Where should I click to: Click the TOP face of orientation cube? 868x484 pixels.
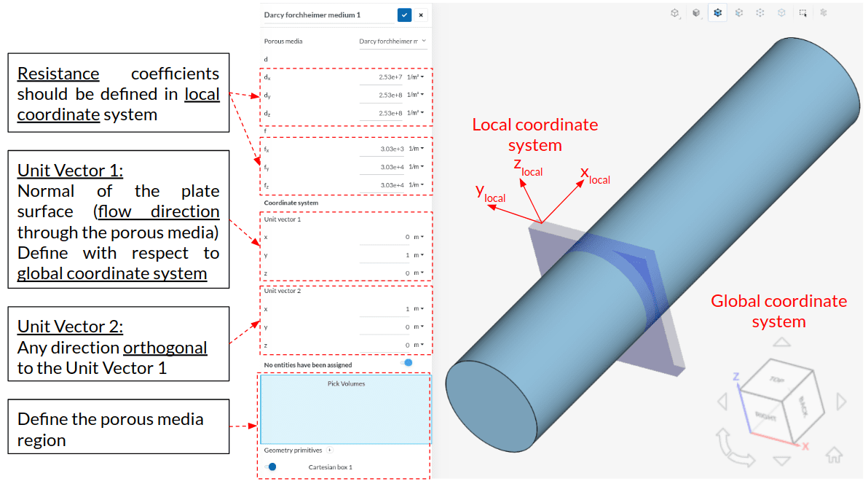click(781, 379)
